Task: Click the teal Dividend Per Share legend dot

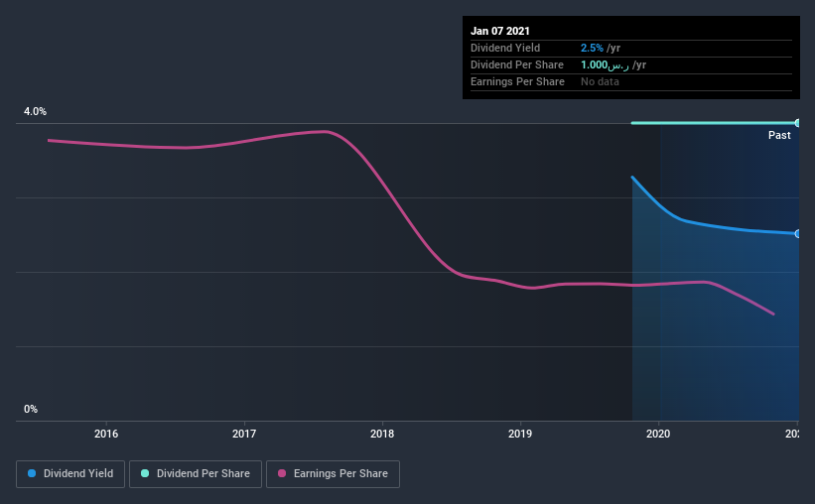Action: click(x=145, y=473)
